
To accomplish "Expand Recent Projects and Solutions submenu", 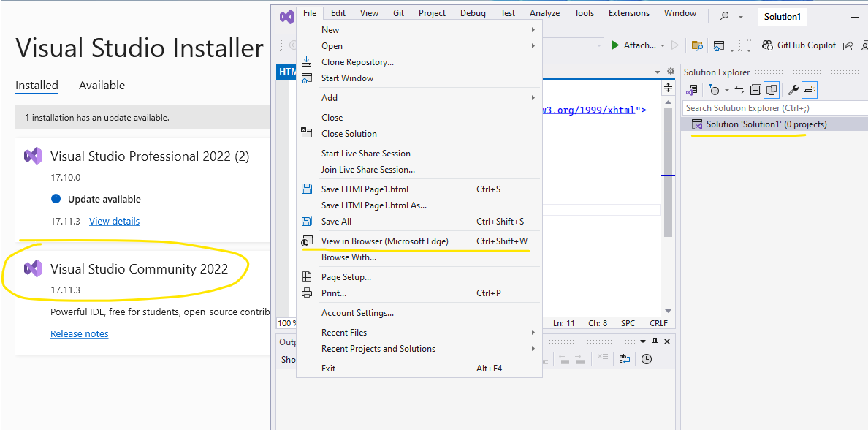I will point(533,349).
